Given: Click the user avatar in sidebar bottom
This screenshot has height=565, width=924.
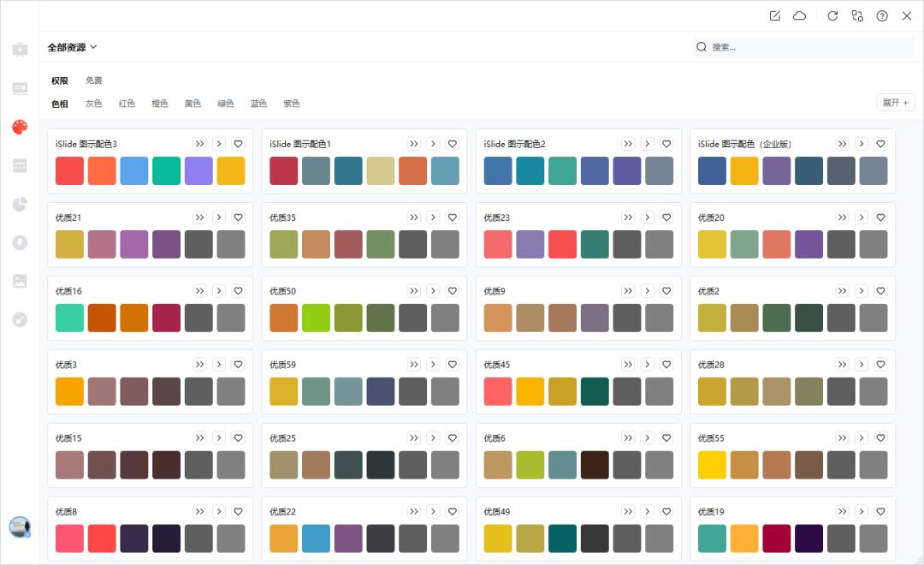Looking at the screenshot, I should 20,526.
